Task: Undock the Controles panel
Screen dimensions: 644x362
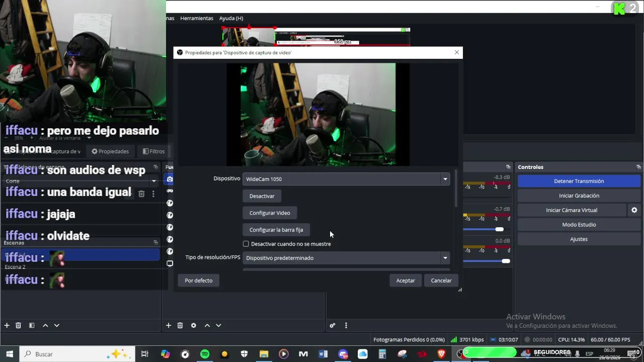Action: coord(638,167)
